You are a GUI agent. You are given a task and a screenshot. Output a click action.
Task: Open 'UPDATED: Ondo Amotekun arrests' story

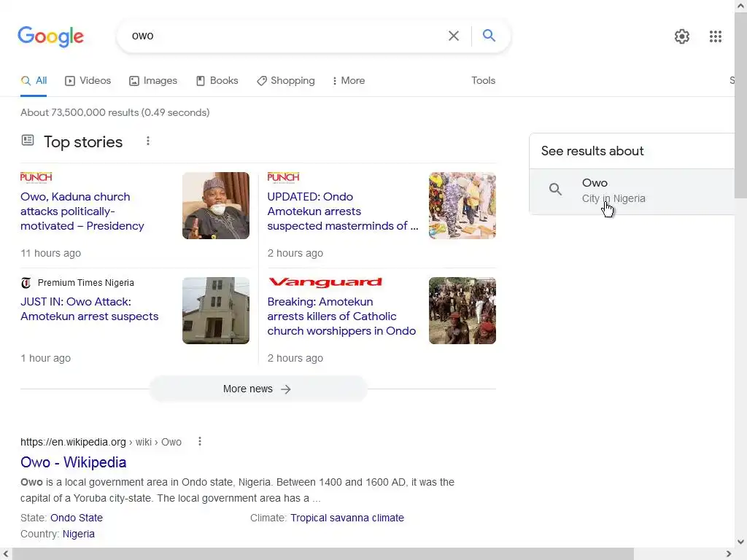point(343,211)
